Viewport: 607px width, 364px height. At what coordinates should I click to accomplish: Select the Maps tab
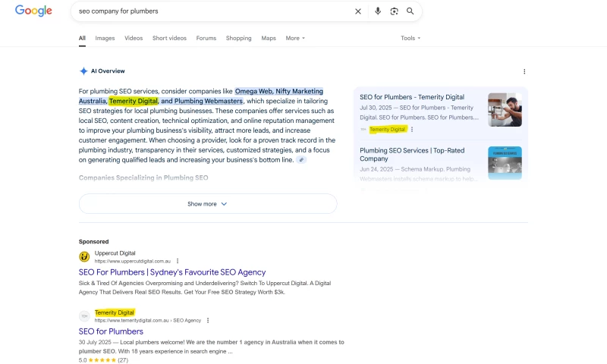[269, 38]
